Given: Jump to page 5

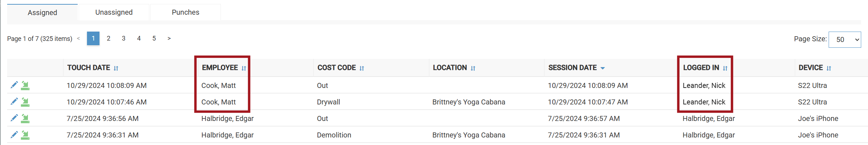Looking at the screenshot, I should point(154,38).
